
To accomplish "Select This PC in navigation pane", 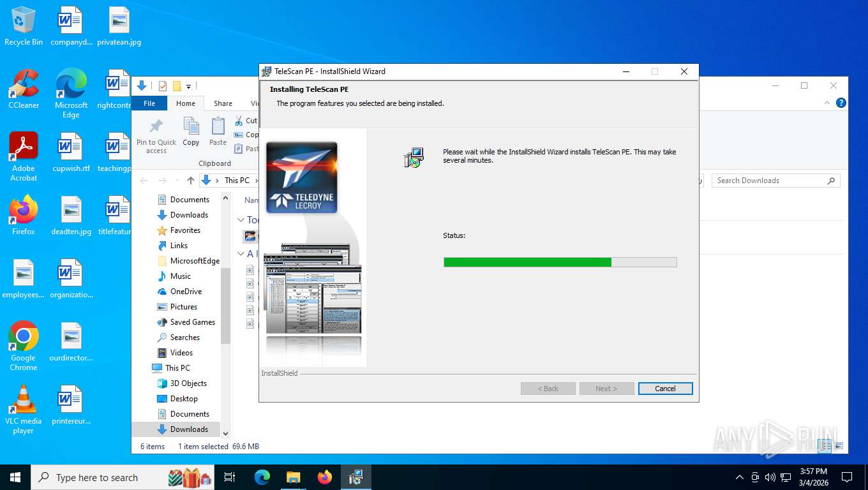I will point(177,368).
